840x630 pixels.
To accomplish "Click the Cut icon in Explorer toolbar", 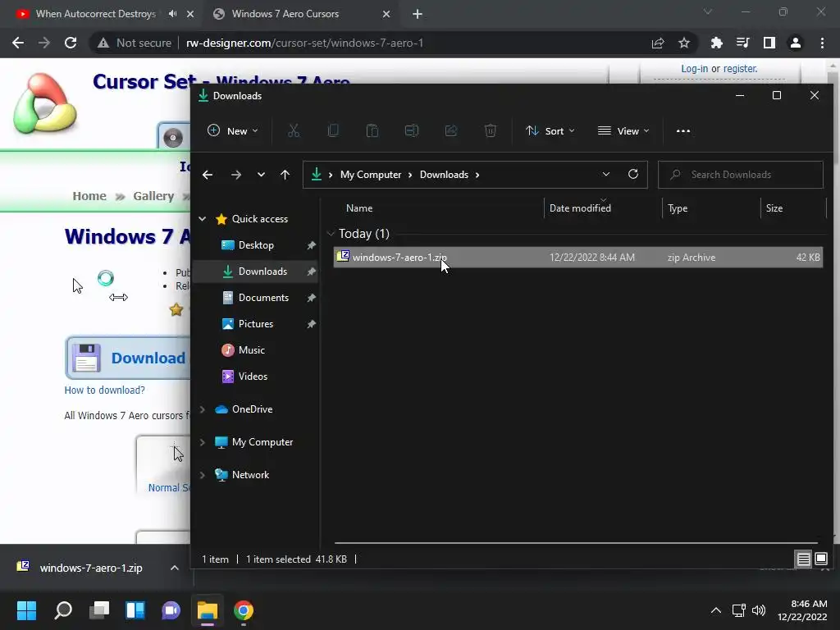I will (294, 130).
